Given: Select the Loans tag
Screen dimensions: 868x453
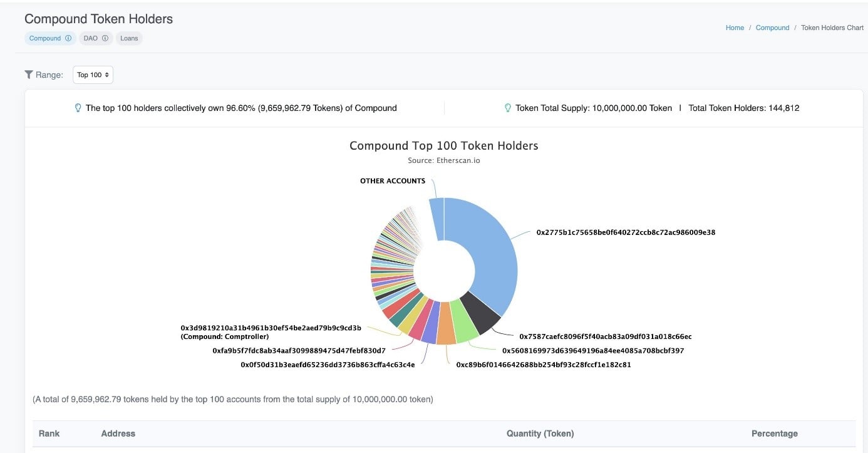Looking at the screenshot, I should pyautogui.click(x=129, y=38).
